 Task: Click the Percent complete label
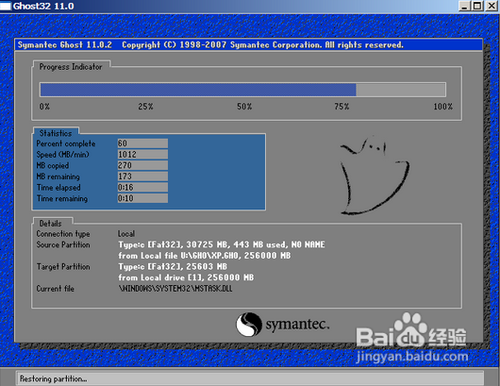66,144
